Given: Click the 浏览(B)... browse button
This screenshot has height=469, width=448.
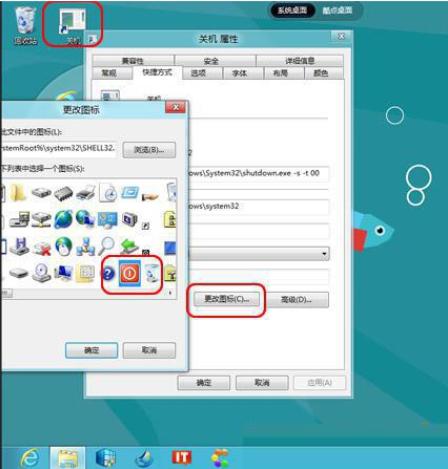Looking at the screenshot, I should click(x=149, y=150).
